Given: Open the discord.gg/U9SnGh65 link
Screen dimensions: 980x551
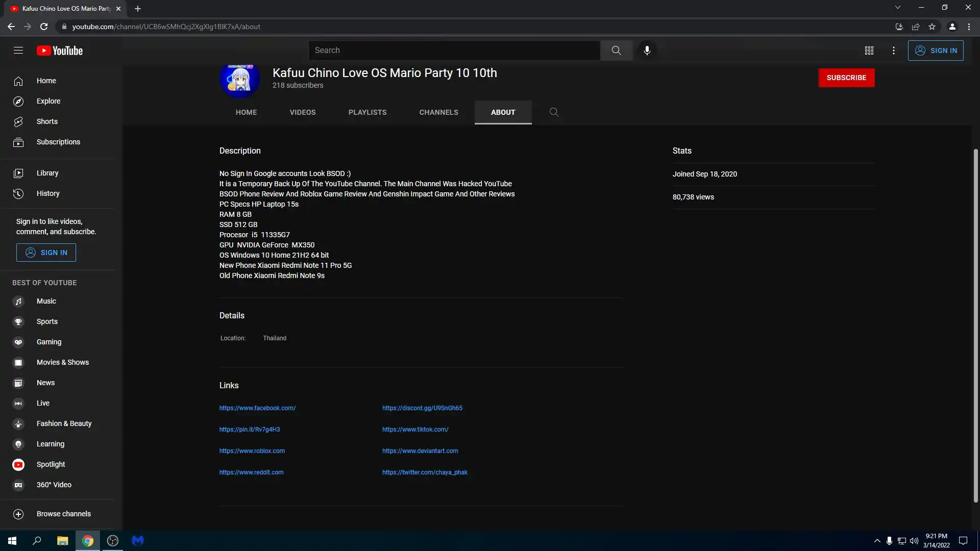Looking at the screenshot, I should (422, 408).
